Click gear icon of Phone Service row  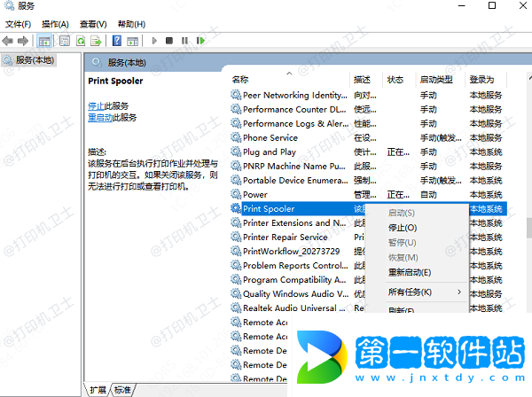tap(236, 137)
